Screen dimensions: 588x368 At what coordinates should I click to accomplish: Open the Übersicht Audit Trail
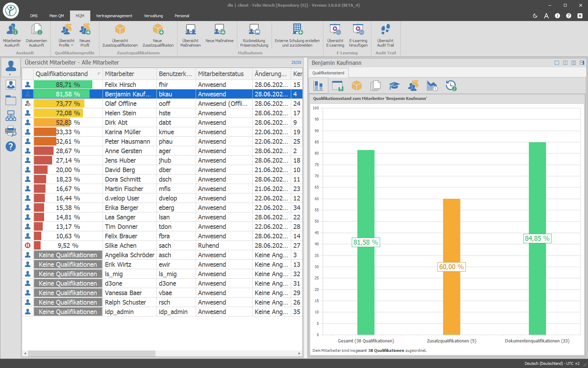[x=385, y=35]
